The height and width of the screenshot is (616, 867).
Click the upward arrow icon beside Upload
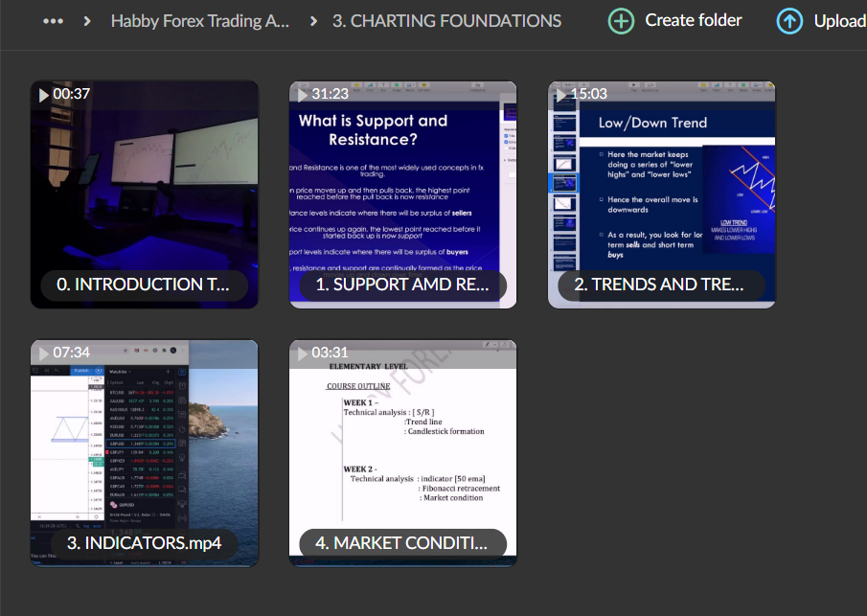tap(789, 19)
